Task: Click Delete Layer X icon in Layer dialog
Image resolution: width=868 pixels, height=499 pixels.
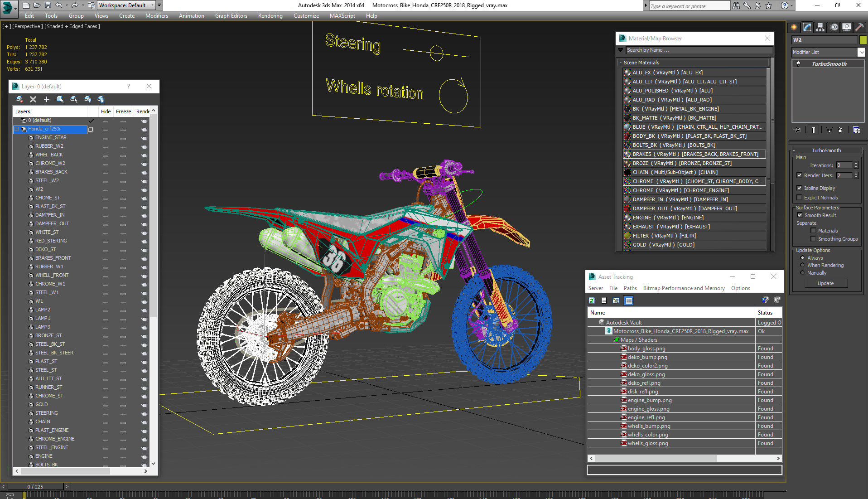Action: (x=33, y=99)
